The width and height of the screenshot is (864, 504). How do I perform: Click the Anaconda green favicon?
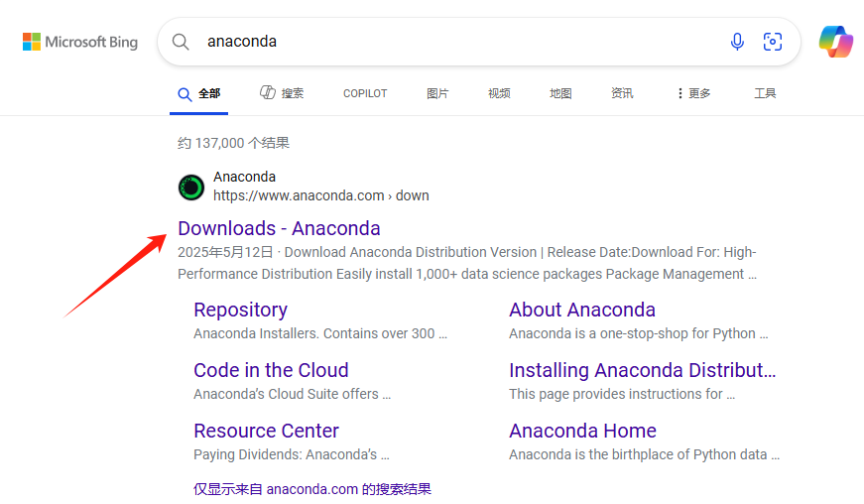pyautogui.click(x=191, y=188)
